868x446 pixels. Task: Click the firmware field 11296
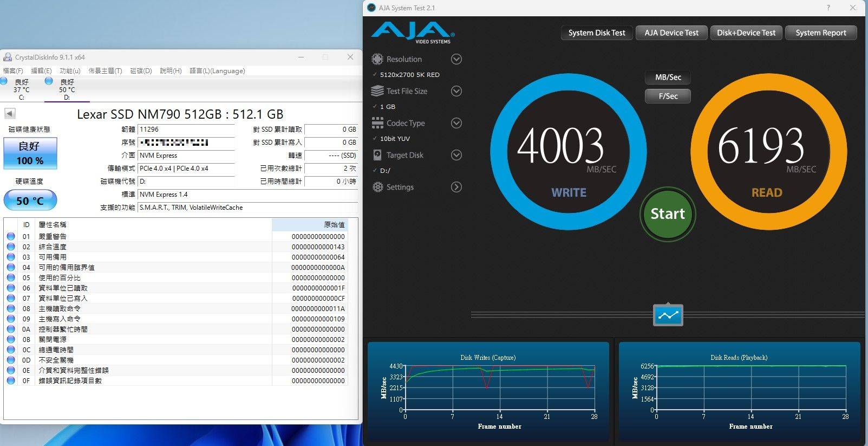pyautogui.click(x=186, y=130)
